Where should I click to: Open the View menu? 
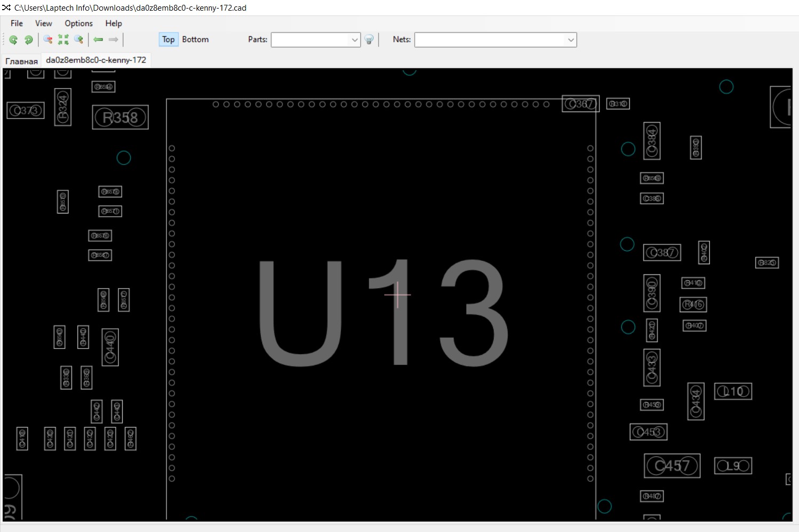[44, 23]
